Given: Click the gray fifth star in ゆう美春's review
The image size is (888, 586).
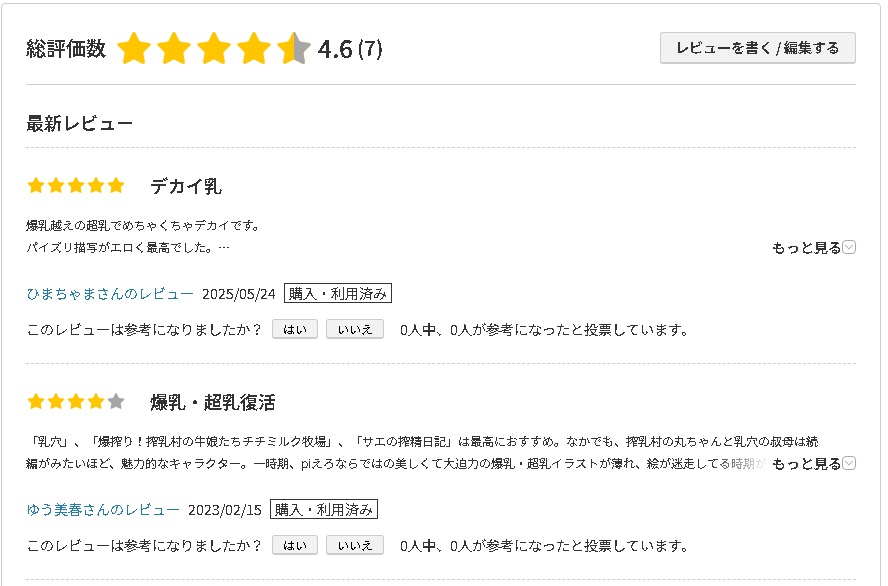Looking at the screenshot, I should (x=116, y=401).
